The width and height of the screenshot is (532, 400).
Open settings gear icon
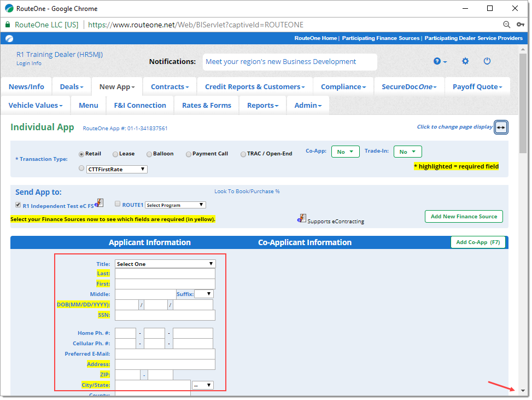tap(465, 61)
